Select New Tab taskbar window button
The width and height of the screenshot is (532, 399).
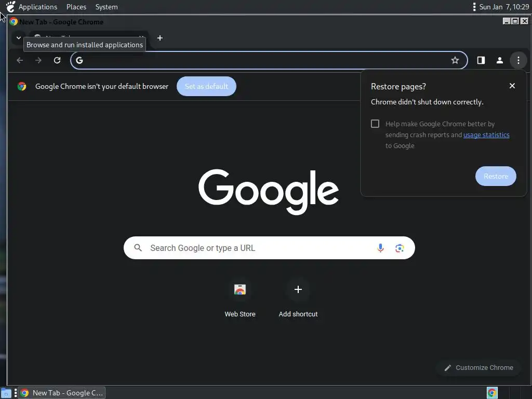click(61, 393)
